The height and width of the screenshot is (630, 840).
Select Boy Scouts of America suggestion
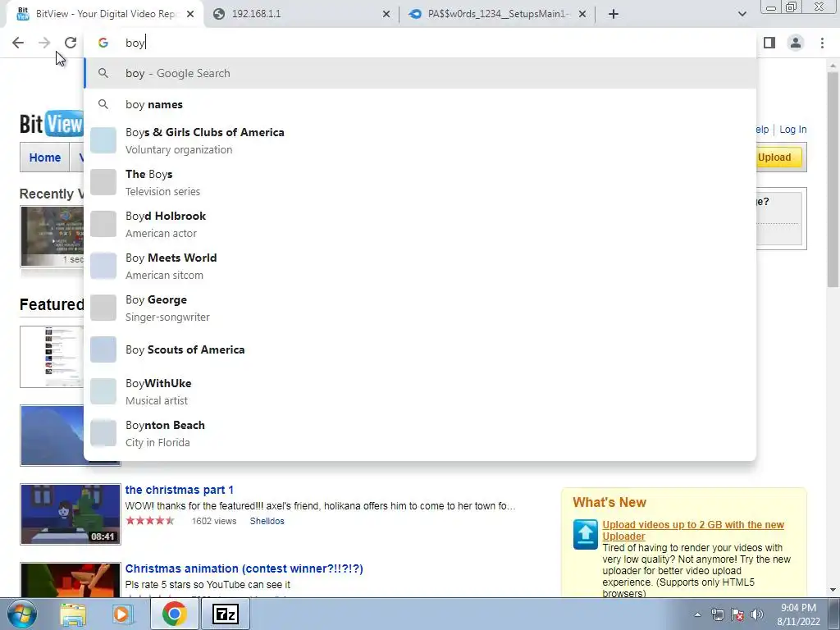[x=420, y=349]
